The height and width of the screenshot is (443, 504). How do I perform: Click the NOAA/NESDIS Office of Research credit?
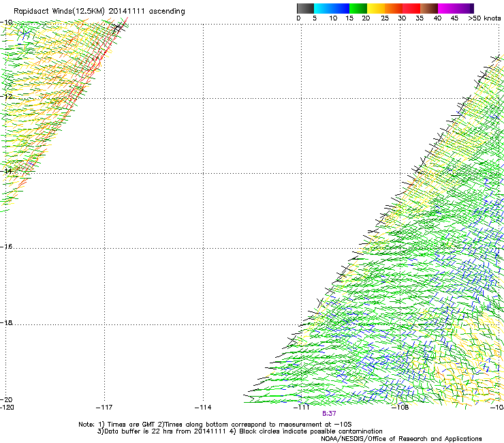pyautogui.click(x=401, y=439)
